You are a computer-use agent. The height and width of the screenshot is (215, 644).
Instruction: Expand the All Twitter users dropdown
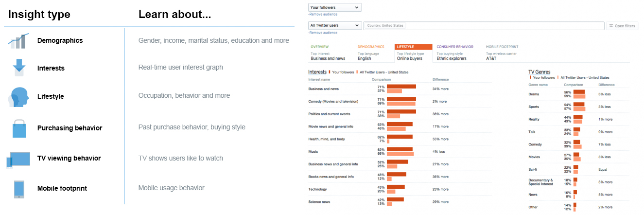point(335,25)
